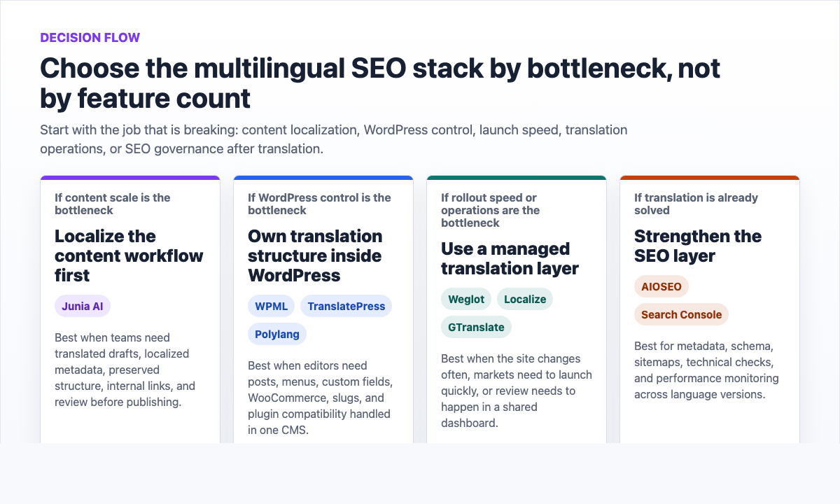Click description 'Best for metadata, schema, sitemaps'
Screen dimensions: 840x504
706,370
